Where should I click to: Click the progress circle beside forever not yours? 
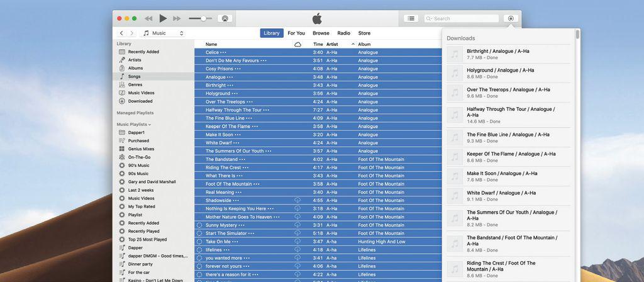tap(199, 266)
